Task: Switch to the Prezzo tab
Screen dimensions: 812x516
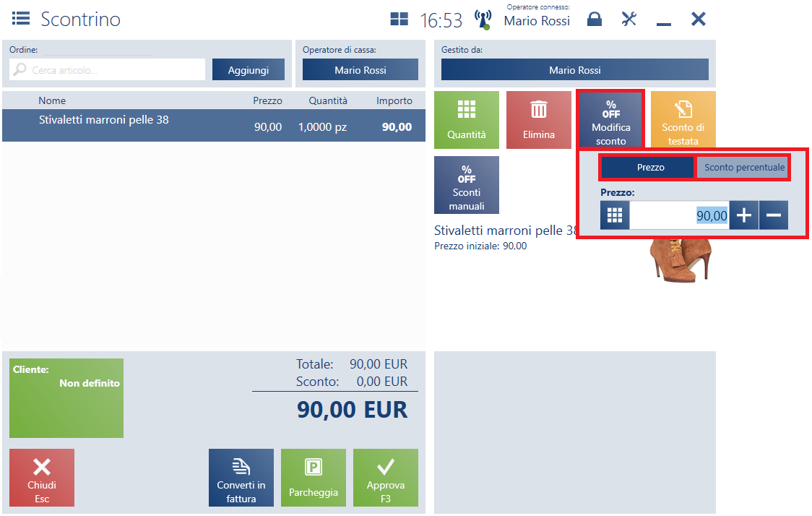Action: click(x=647, y=168)
